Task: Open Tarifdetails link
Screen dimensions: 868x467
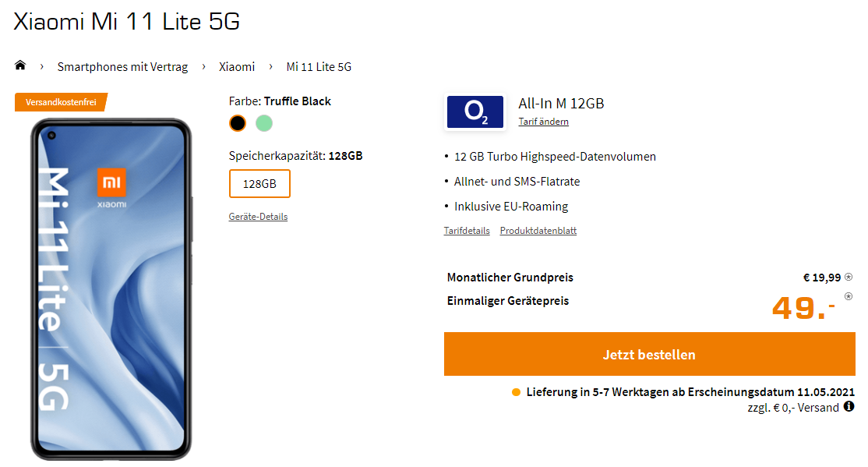Action: (x=467, y=231)
